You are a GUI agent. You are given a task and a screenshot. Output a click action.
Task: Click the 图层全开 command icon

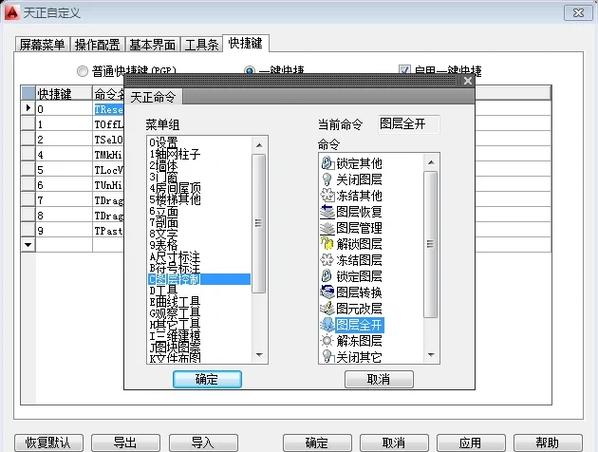[x=327, y=324]
